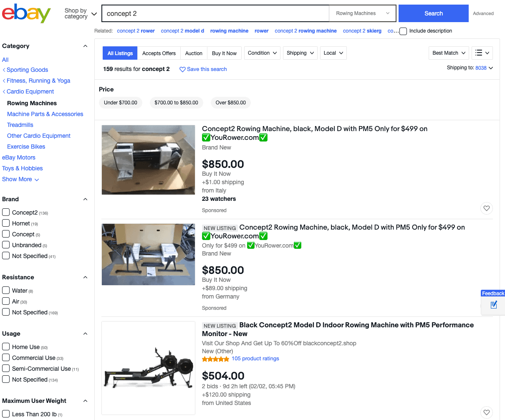Enable the Include description checkbox
The image size is (505, 420).
pos(403,31)
